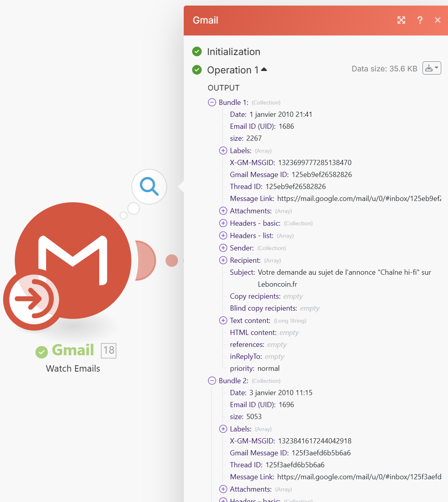Select date value 3 janvier 2010 11:15
This screenshot has width=448, height=502.
(x=281, y=393)
